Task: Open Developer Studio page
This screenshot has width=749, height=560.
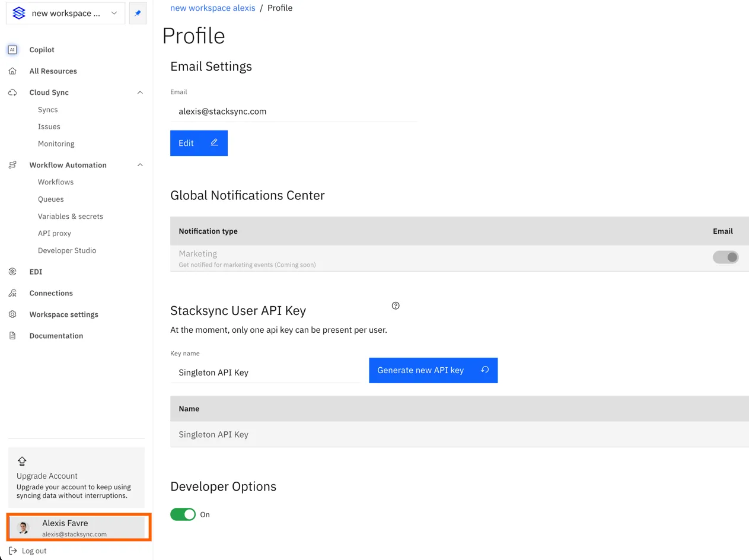Action: pyautogui.click(x=67, y=250)
